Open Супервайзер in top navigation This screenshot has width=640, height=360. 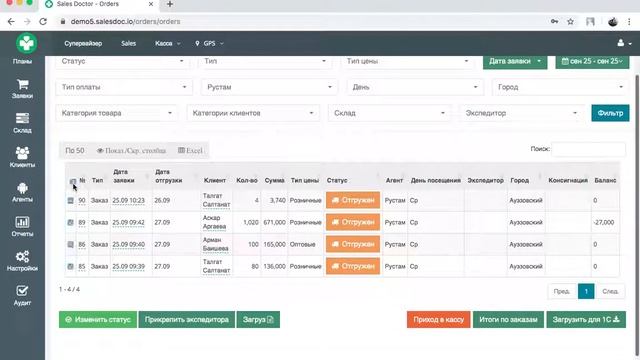point(83,43)
